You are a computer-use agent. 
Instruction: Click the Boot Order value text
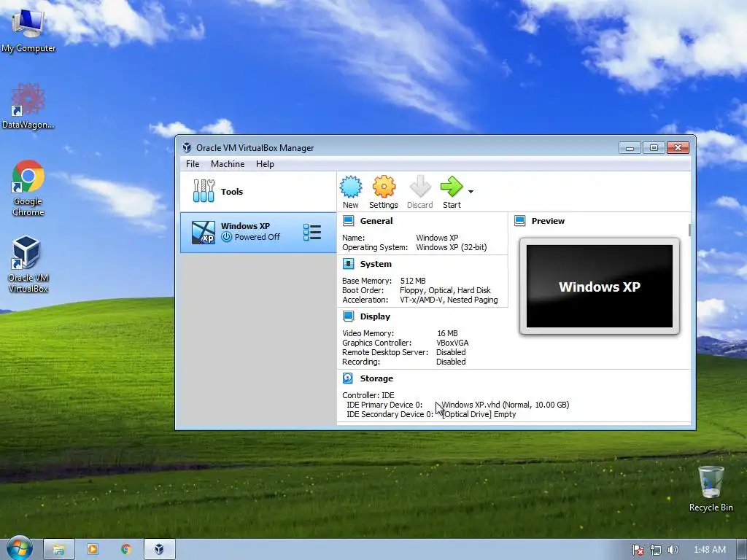(445, 290)
